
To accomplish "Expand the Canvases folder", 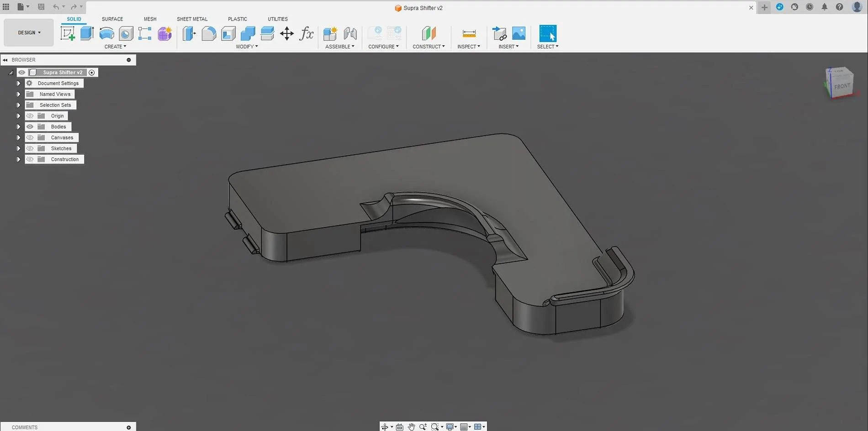I will point(19,137).
